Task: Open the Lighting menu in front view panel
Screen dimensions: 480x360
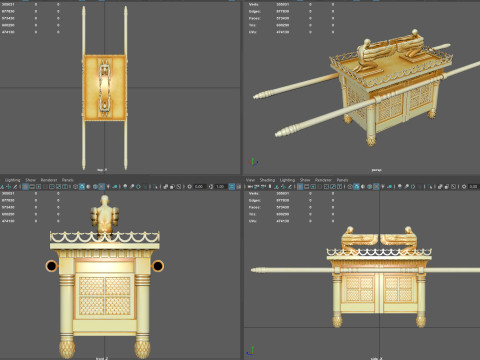Action: [12, 180]
